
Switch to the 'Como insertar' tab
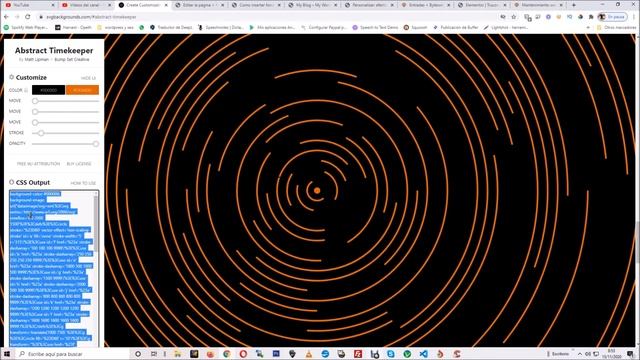(256, 5)
